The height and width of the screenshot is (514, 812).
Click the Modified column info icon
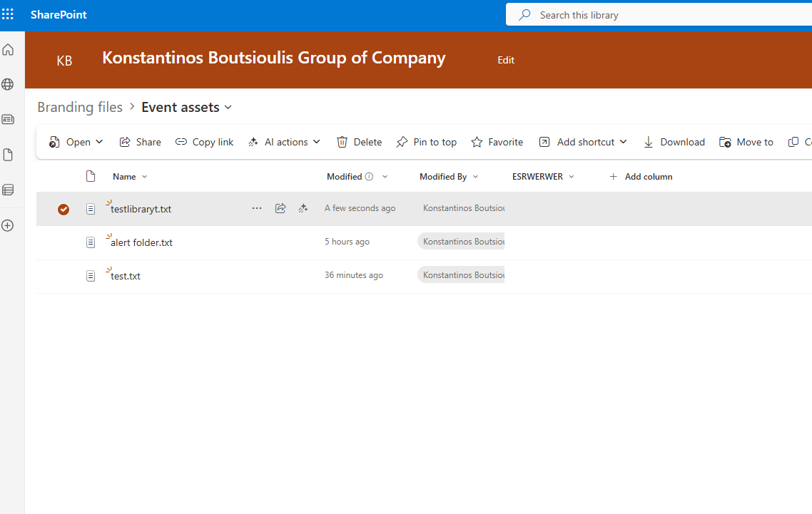pyautogui.click(x=369, y=177)
